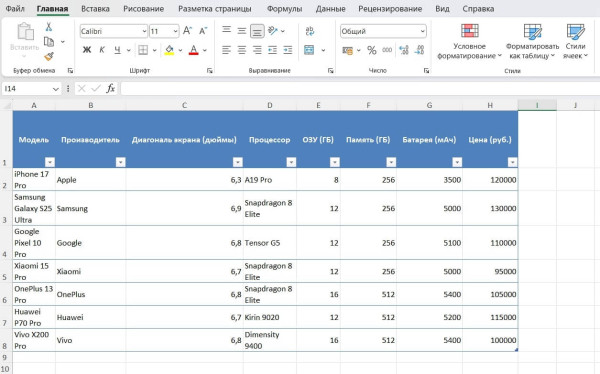Open the Производитель column filter dropdown

click(x=121, y=162)
